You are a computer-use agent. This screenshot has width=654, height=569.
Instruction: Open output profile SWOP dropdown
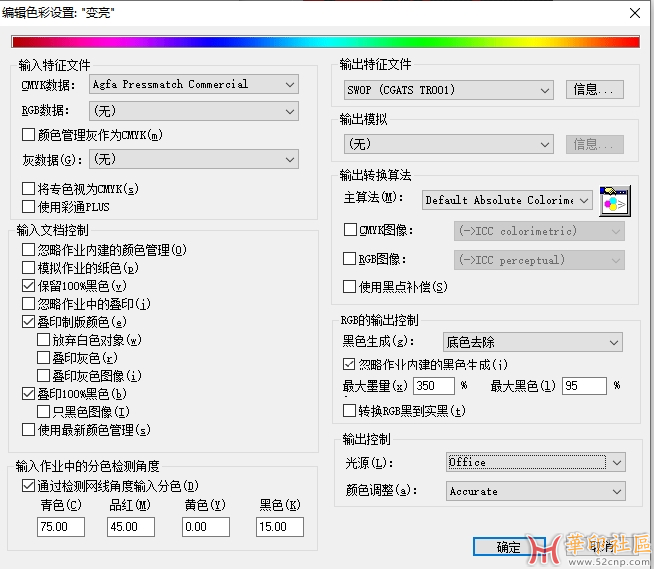coord(449,90)
